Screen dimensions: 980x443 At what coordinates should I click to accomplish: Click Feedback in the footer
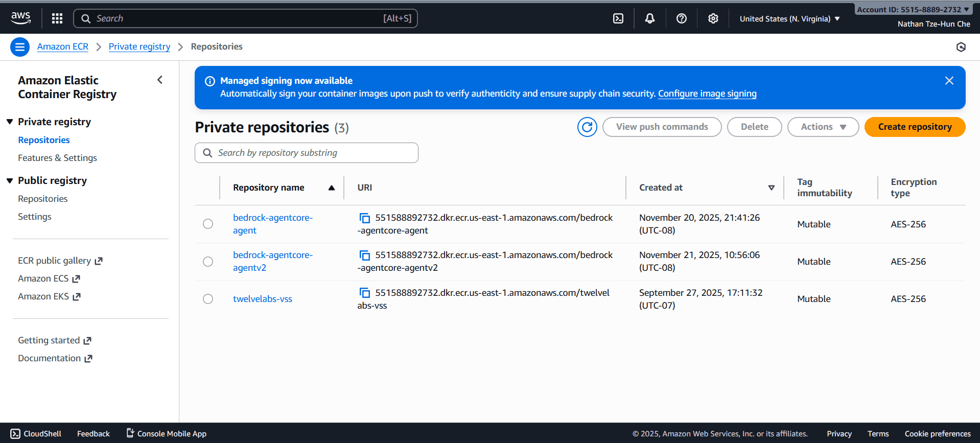pyautogui.click(x=94, y=434)
